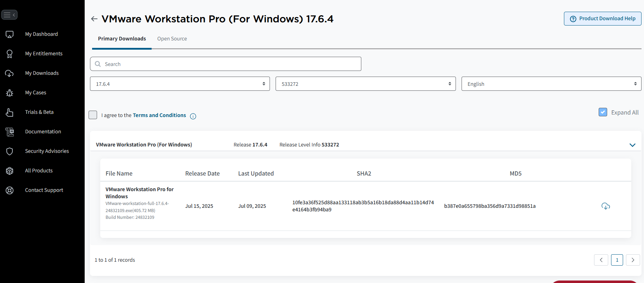Open Documentation menu item
644x283 pixels.
pyautogui.click(x=43, y=132)
